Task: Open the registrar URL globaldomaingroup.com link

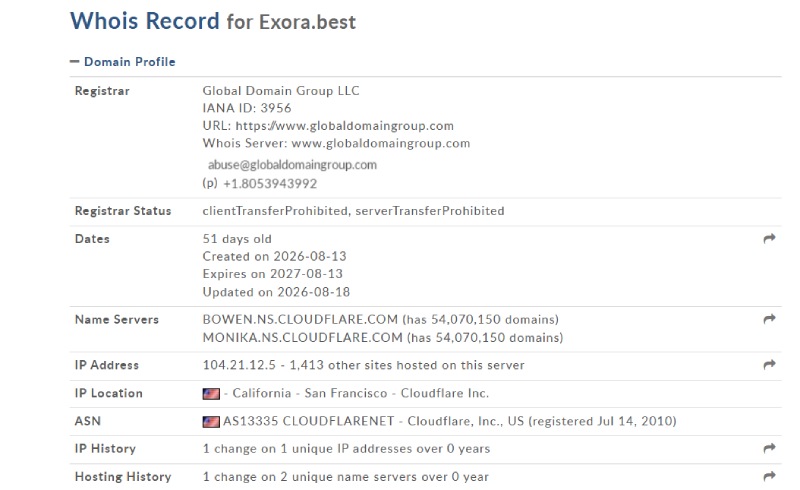Action: (x=344, y=126)
